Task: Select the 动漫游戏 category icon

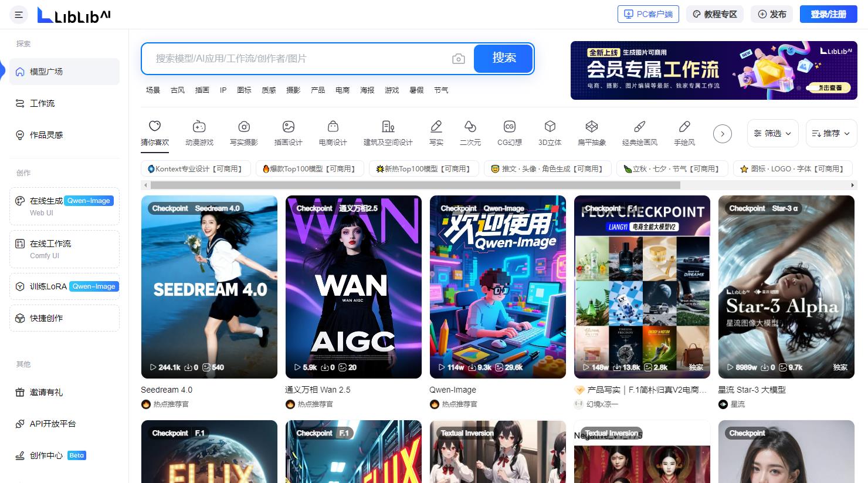Action: (x=199, y=127)
